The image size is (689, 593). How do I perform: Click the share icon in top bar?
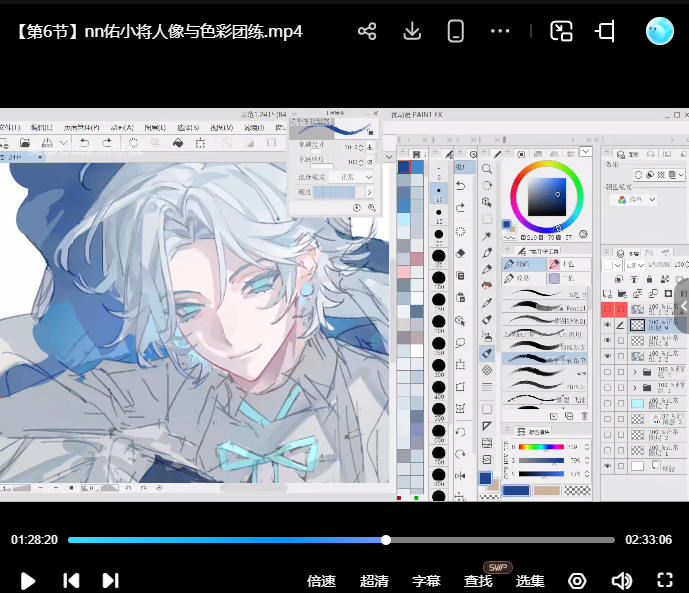(x=367, y=31)
